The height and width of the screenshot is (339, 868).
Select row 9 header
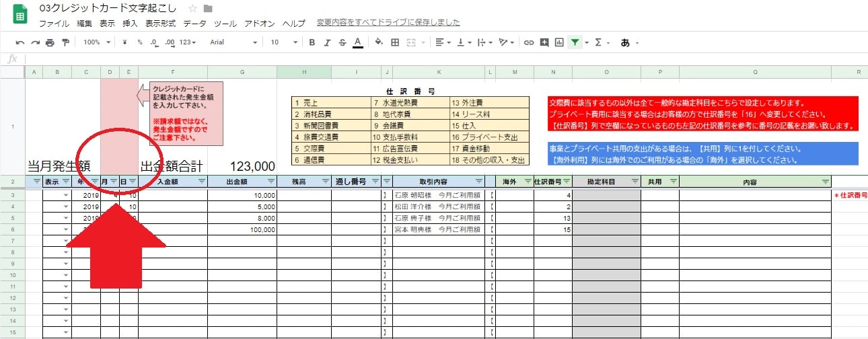point(12,264)
